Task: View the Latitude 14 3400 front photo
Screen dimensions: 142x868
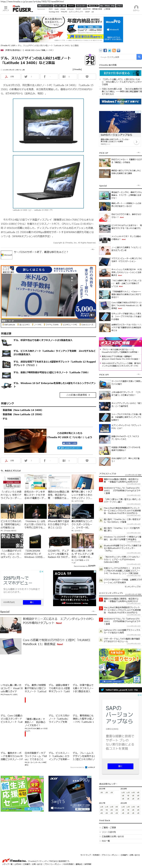Action: pos(48,125)
